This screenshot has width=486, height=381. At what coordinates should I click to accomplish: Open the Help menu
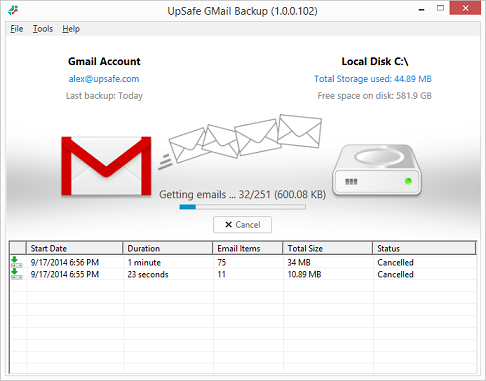click(x=71, y=29)
